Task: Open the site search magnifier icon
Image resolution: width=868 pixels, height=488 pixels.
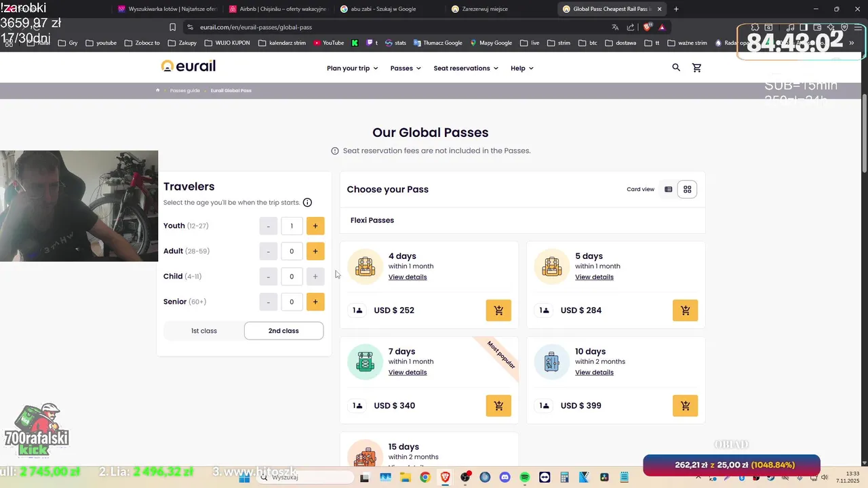Action: point(676,68)
